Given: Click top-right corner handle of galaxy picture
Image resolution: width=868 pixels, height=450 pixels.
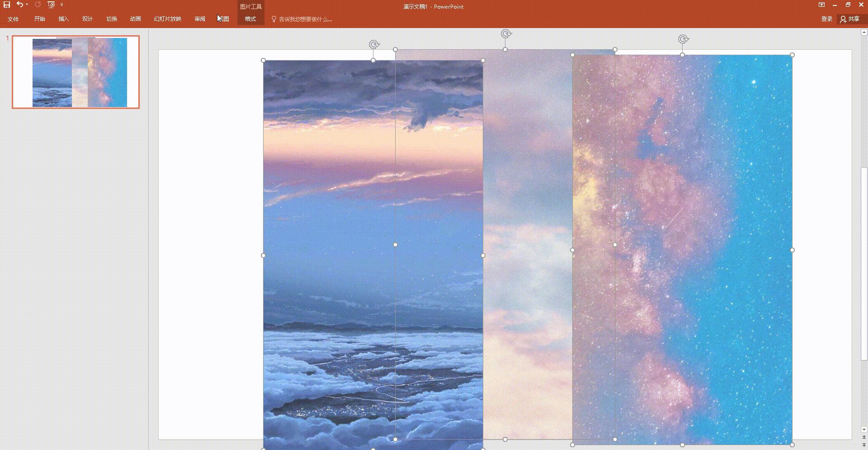Looking at the screenshot, I should [793, 55].
